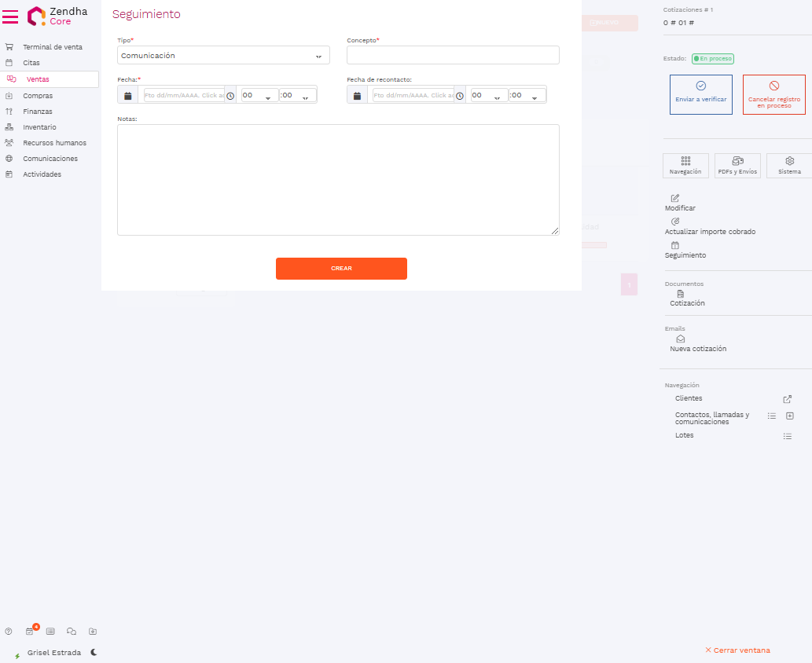This screenshot has height=663, width=812.
Task: Click the Cerrar ventana link
Action: pos(737,650)
